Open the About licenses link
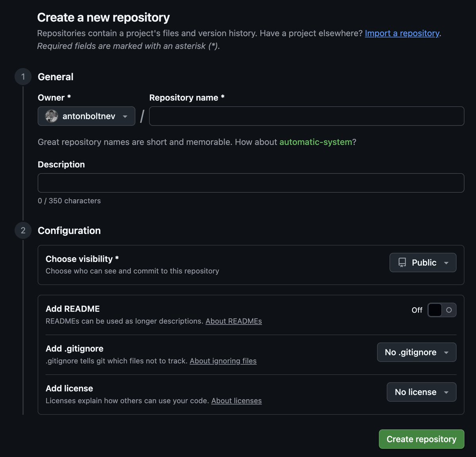 (x=236, y=401)
